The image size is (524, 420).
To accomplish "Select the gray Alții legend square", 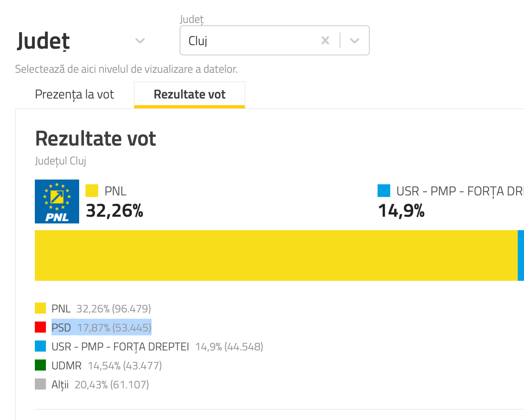I will coord(40,384).
